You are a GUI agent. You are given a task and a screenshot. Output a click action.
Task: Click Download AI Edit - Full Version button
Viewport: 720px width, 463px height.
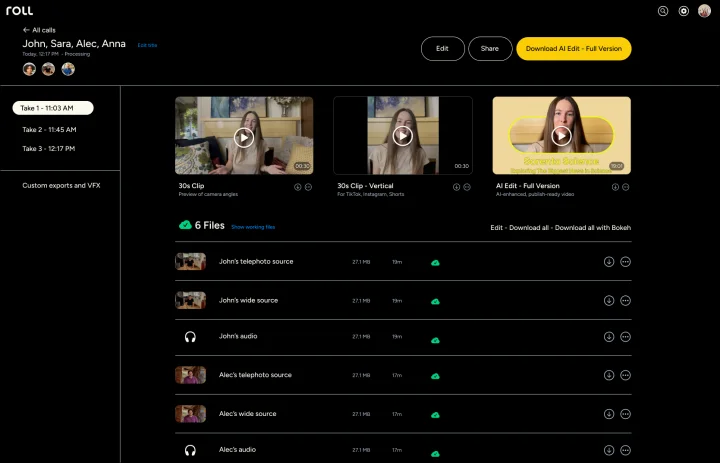tap(574, 49)
